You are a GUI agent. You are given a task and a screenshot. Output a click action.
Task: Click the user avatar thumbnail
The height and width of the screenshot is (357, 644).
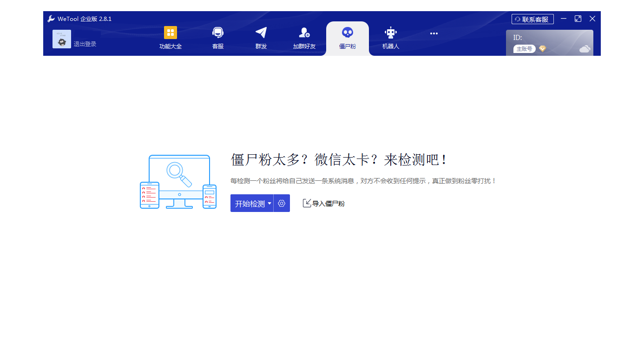click(62, 39)
